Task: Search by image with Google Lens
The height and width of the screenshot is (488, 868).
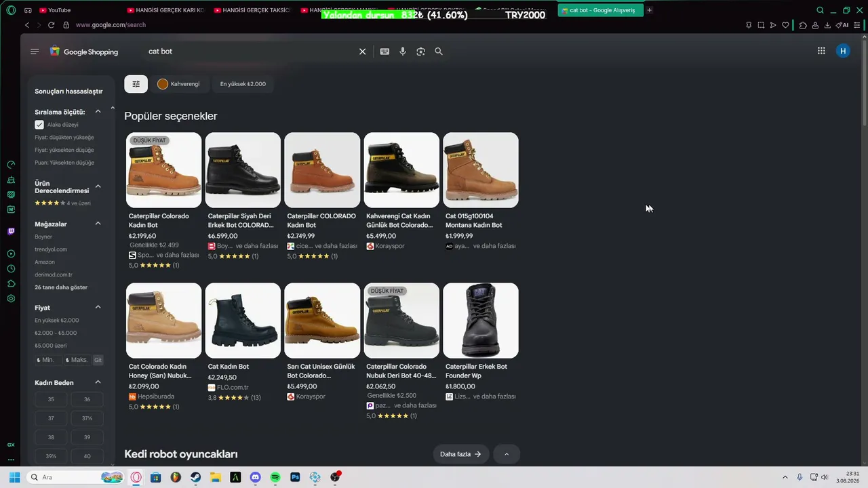Action: point(420,52)
